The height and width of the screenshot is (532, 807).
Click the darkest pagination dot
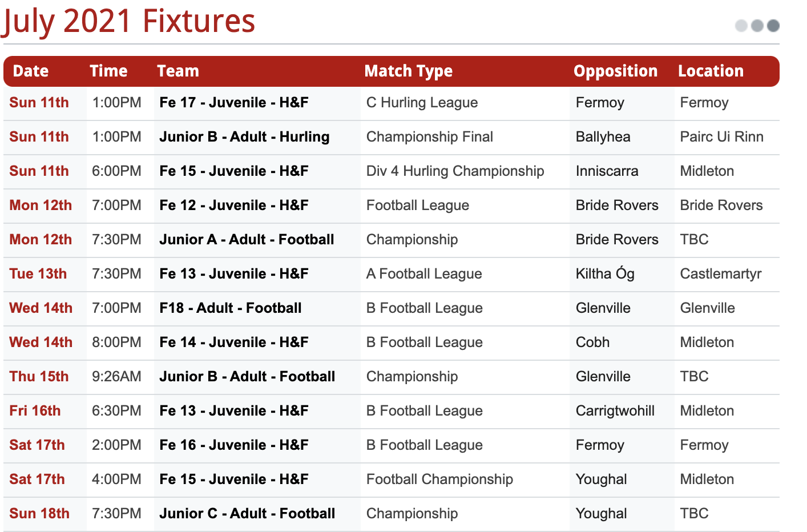(x=773, y=26)
